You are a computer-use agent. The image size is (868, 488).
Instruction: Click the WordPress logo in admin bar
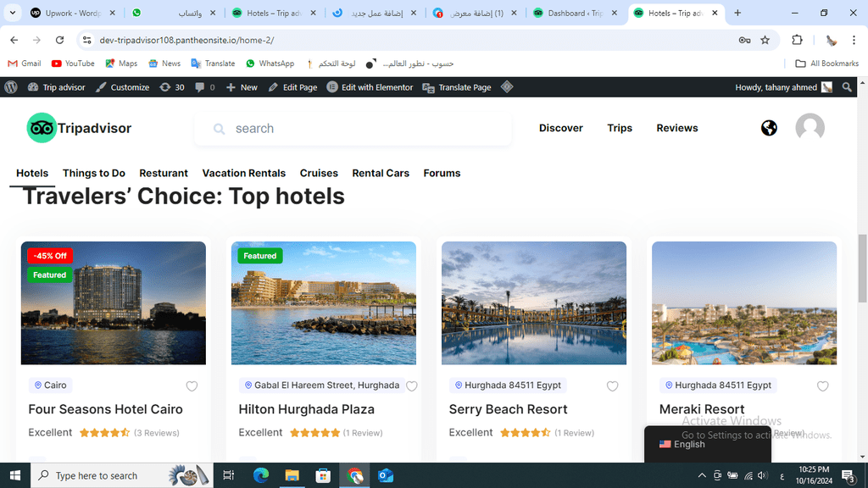pos(11,87)
